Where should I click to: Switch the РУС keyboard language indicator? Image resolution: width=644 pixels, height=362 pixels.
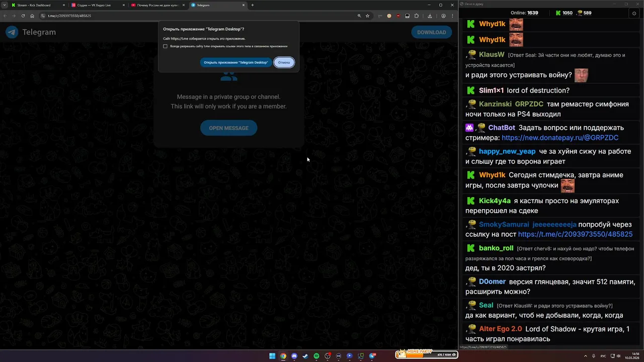click(603, 356)
